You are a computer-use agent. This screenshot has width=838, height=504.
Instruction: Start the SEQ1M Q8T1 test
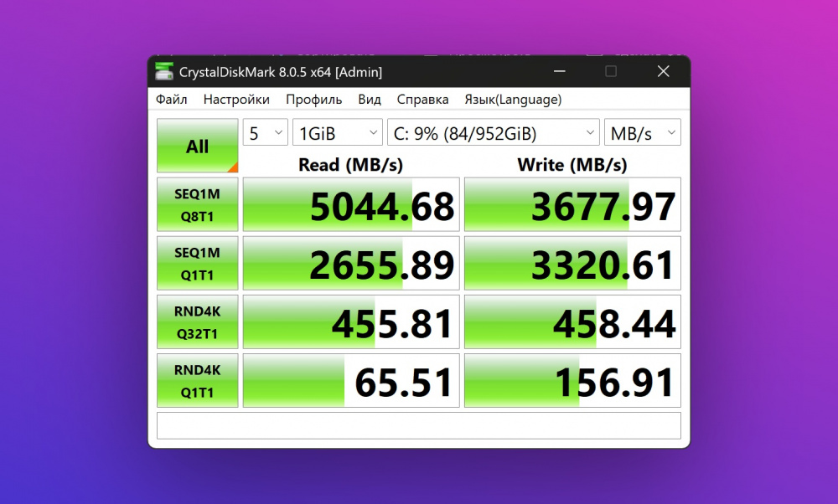point(197,204)
